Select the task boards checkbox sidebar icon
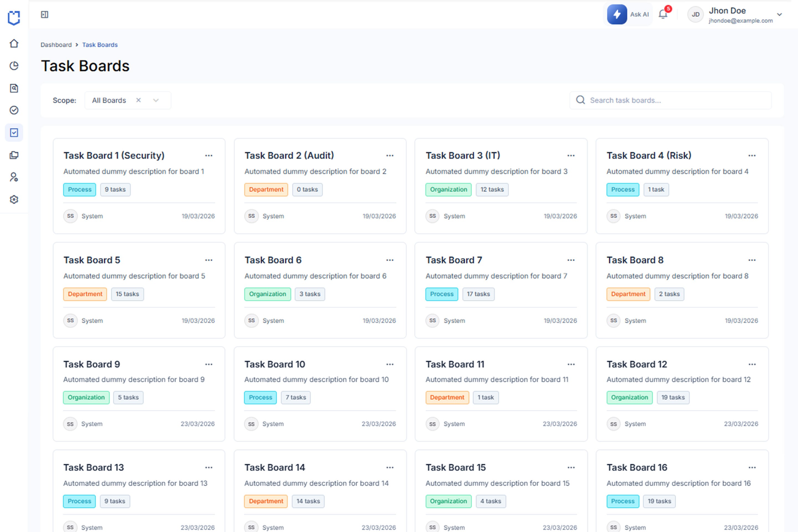 coord(14,133)
